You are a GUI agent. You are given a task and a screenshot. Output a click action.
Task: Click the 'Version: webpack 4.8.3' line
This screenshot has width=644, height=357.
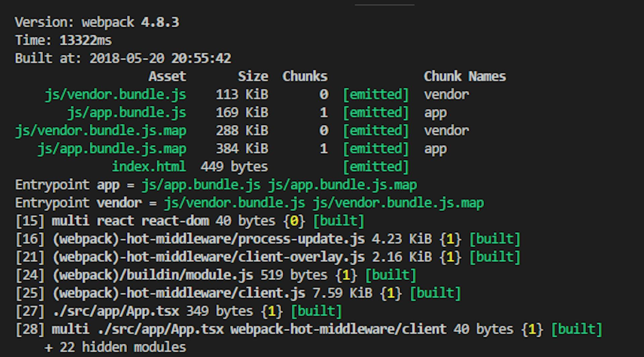[x=97, y=22]
